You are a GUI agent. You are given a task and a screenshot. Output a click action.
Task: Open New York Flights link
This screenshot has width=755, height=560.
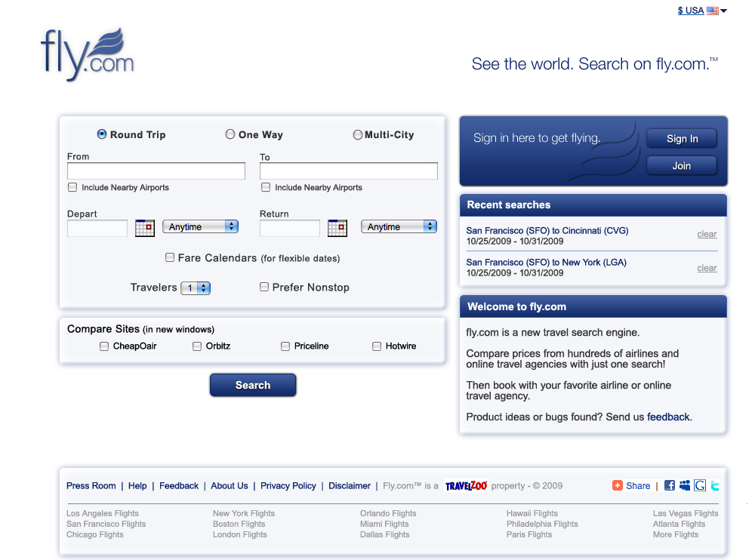[x=244, y=513]
